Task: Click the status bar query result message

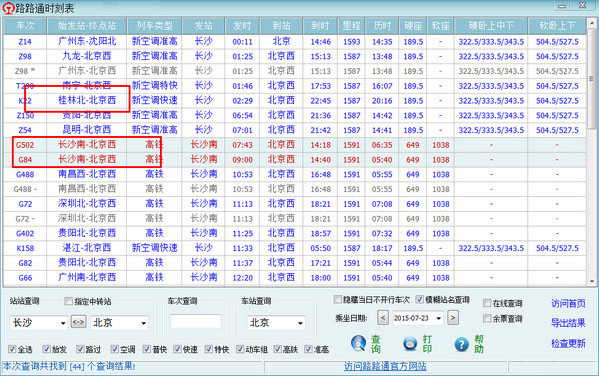Action: pos(69,366)
